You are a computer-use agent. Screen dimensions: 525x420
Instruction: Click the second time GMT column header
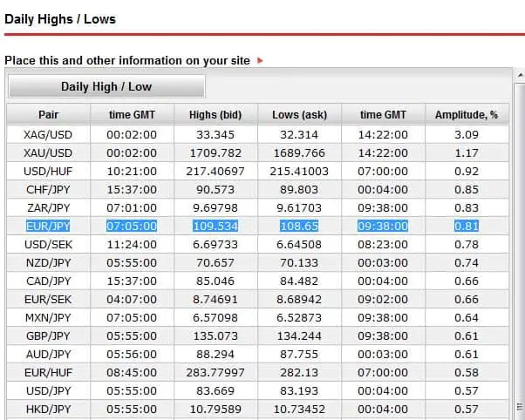point(383,115)
